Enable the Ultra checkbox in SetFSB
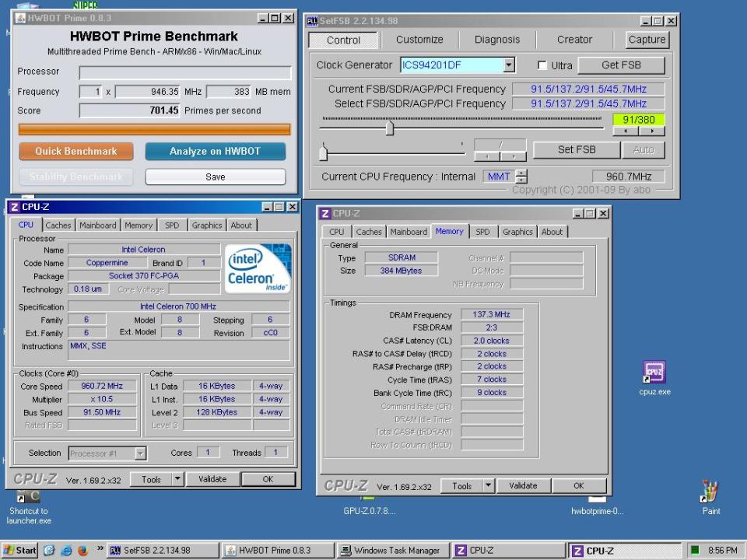The image size is (747, 560). pos(542,65)
